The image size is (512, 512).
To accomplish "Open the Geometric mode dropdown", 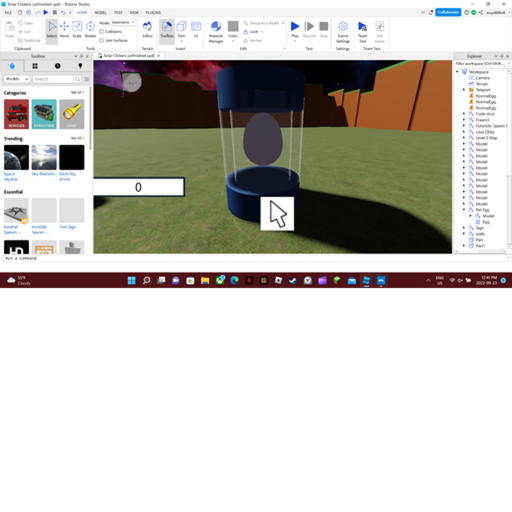I will [123, 22].
